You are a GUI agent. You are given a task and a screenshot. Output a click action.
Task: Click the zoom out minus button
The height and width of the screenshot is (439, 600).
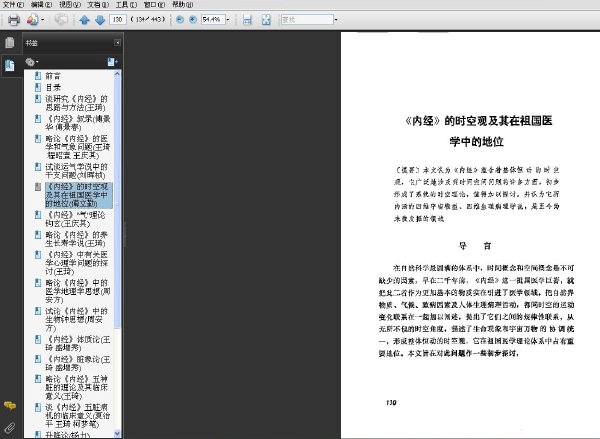(x=180, y=20)
